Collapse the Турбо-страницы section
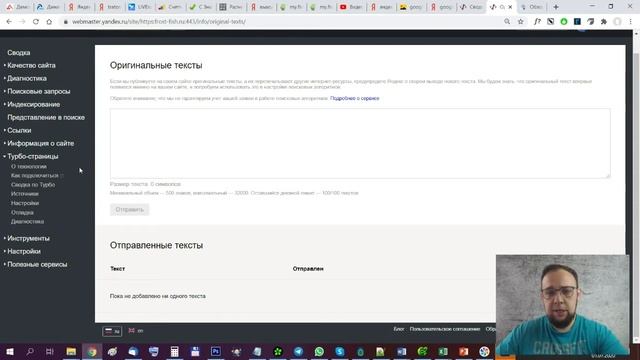640x360 pixels. 32,156
